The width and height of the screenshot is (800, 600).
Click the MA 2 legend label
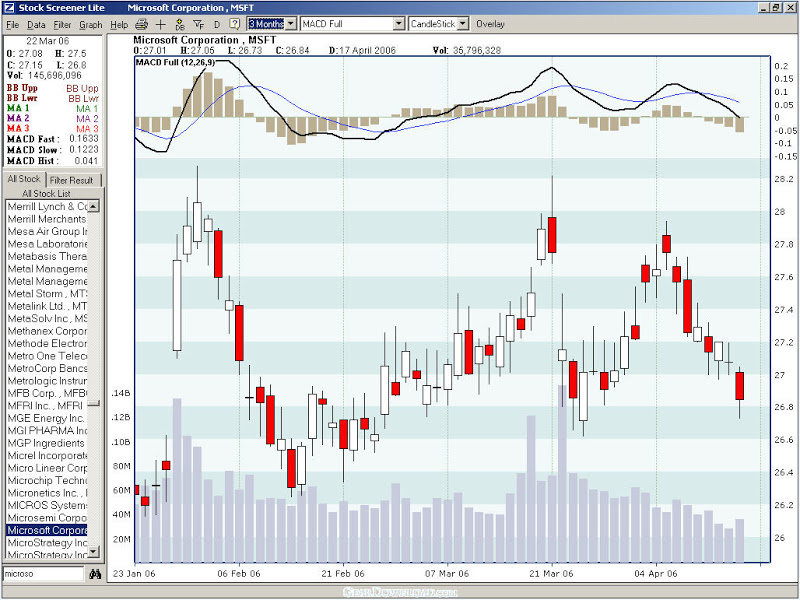tap(18, 118)
